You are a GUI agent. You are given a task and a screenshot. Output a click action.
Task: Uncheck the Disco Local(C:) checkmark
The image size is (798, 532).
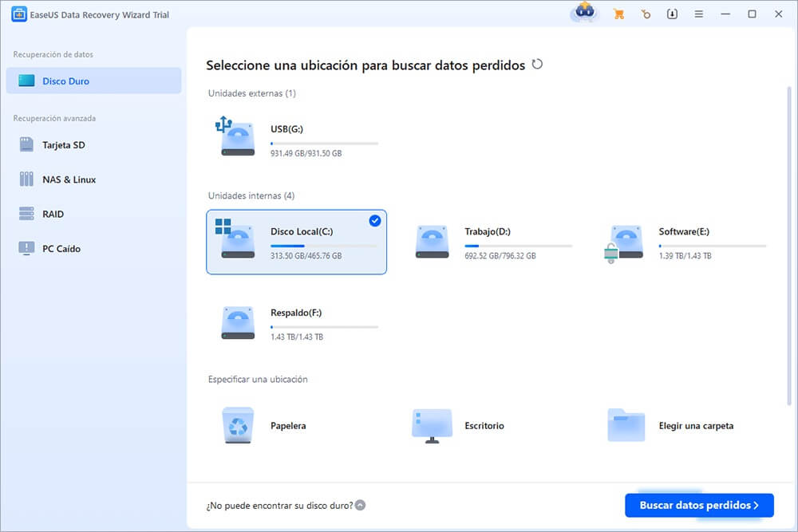[374, 221]
